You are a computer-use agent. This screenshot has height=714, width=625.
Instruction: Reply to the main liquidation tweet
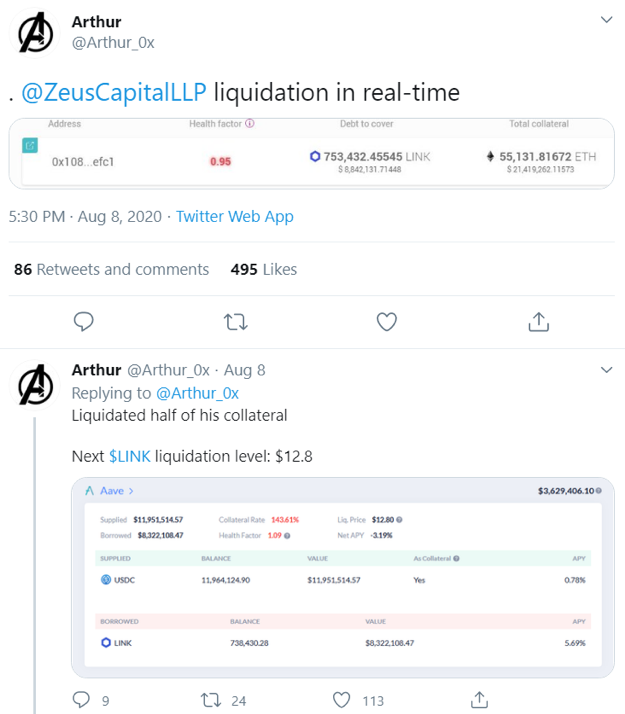point(83,321)
